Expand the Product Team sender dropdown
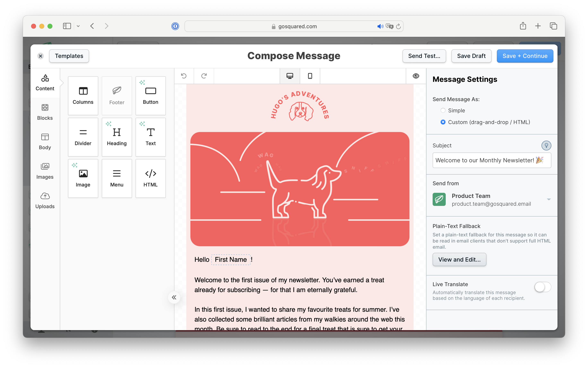 [x=549, y=199]
